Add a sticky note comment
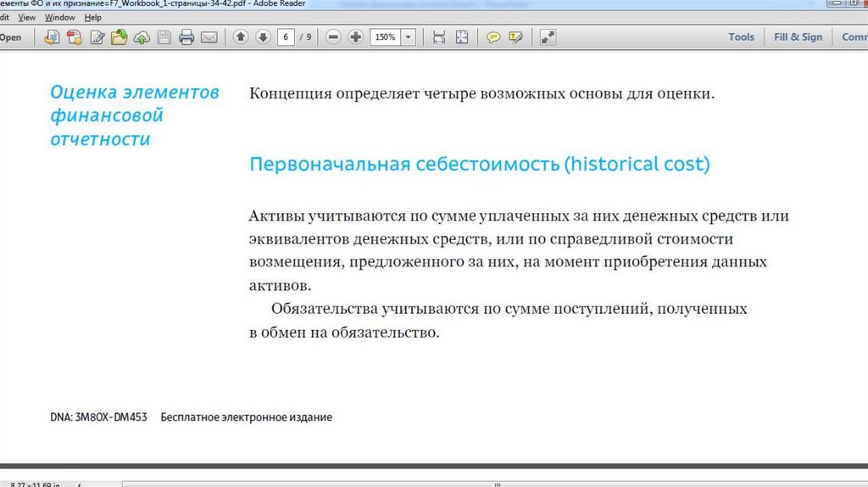This screenshot has height=487, width=868. pos(493,37)
